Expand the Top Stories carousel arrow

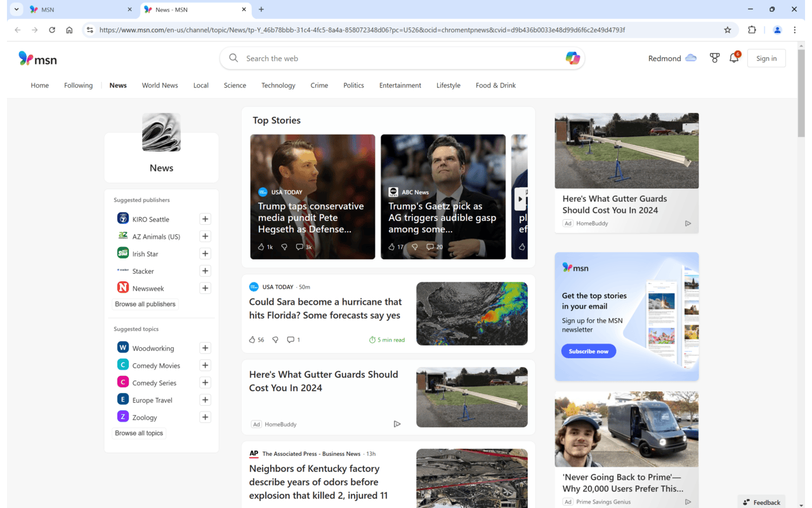click(x=520, y=199)
